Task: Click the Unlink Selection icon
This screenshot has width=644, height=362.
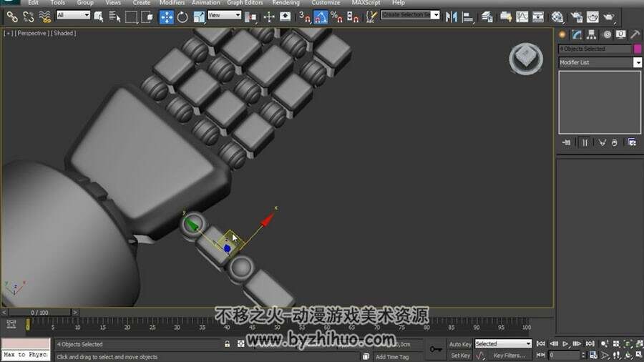Action: 29,17
